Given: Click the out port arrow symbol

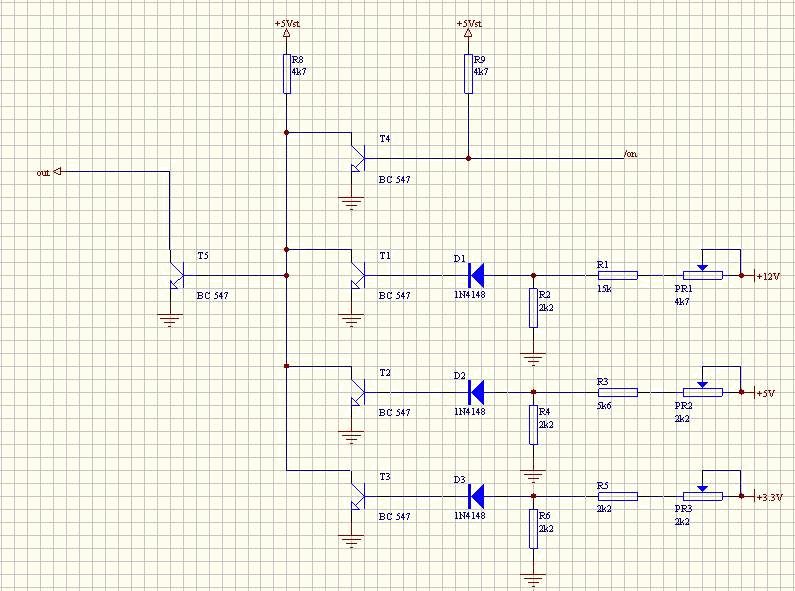Looking at the screenshot, I should pyautogui.click(x=57, y=171).
